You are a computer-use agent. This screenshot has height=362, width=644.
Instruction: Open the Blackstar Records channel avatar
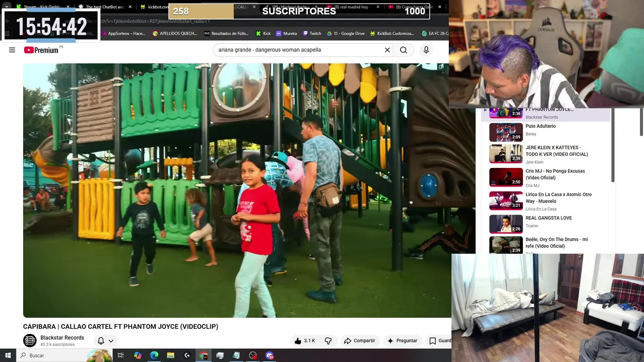tap(30, 340)
